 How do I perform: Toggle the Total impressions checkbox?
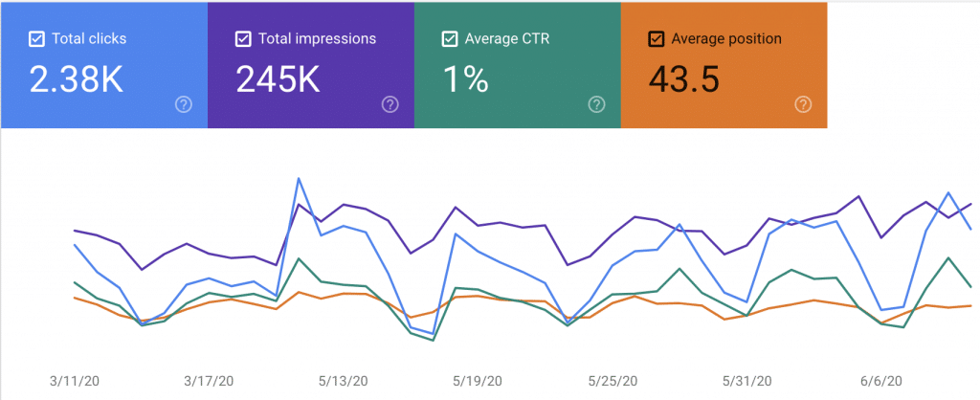[243, 39]
